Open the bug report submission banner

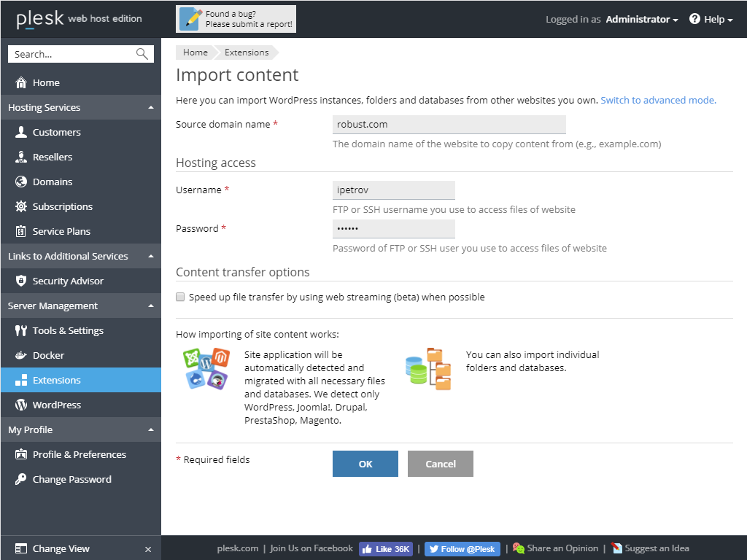click(x=236, y=18)
